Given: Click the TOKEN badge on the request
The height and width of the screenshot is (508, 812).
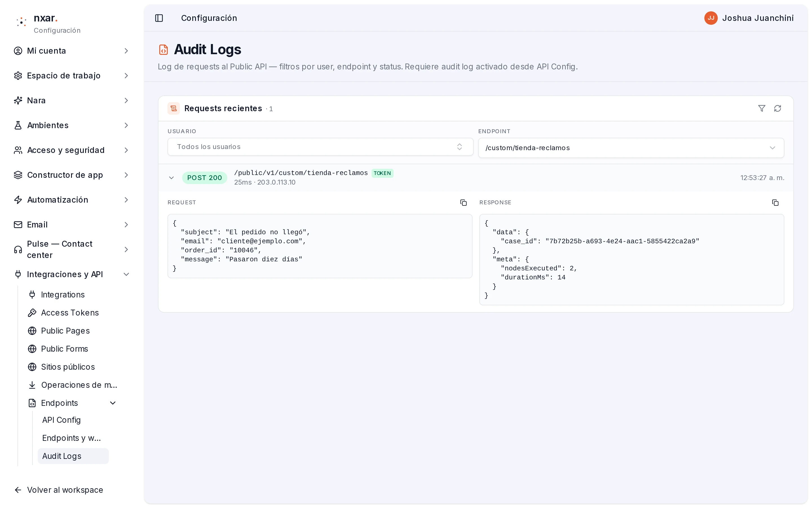Looking at the screenshot, I should tap(382, 173).
